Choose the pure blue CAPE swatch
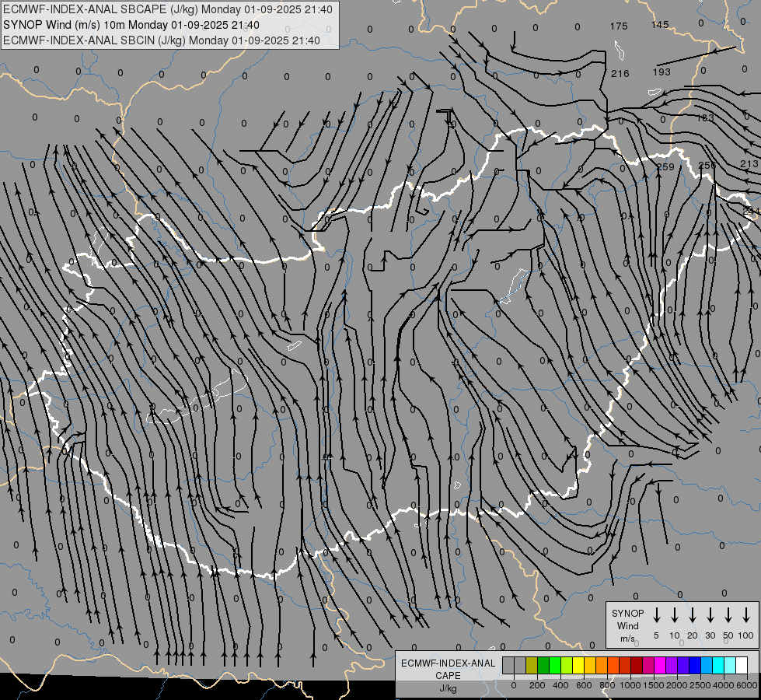This screenshot has width=761, height=700. 696,665
